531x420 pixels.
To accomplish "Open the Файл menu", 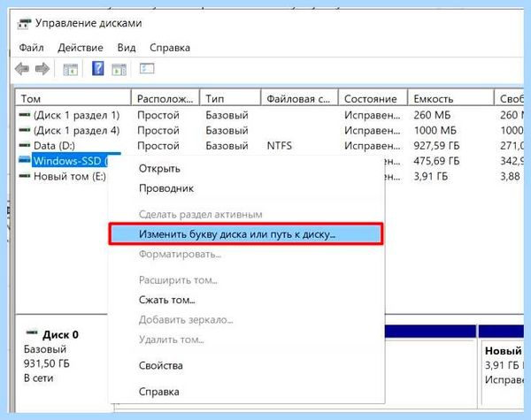I will click(x=31, y=48).
